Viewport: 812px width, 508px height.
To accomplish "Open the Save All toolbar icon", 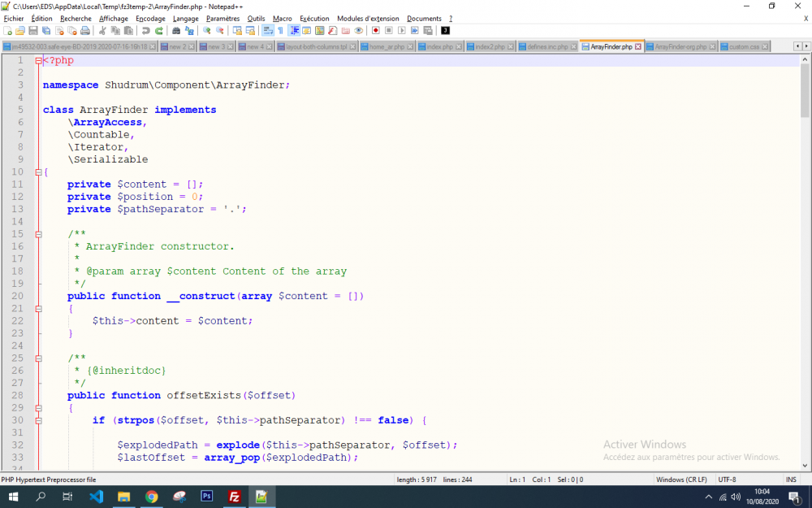I will (x=45, y=31).
